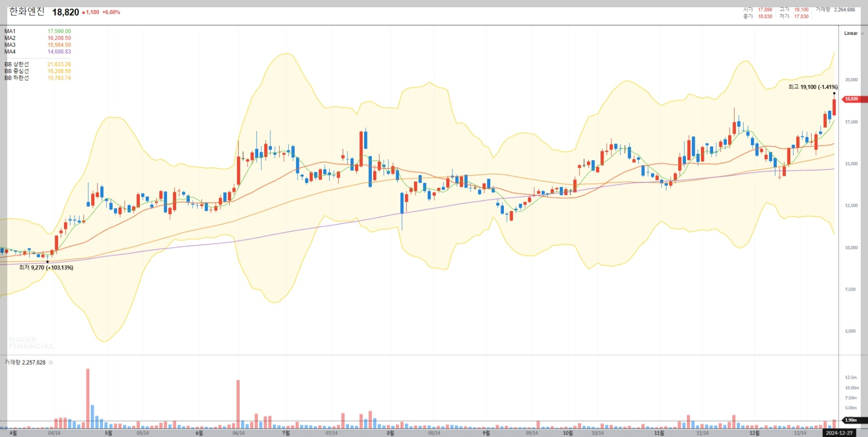
Task: Click the tallest red volume bar in late April
Action: 88,398
